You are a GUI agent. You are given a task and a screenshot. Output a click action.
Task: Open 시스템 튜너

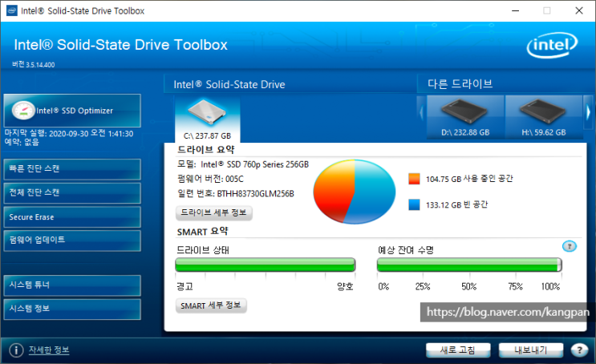pos(72,285)
